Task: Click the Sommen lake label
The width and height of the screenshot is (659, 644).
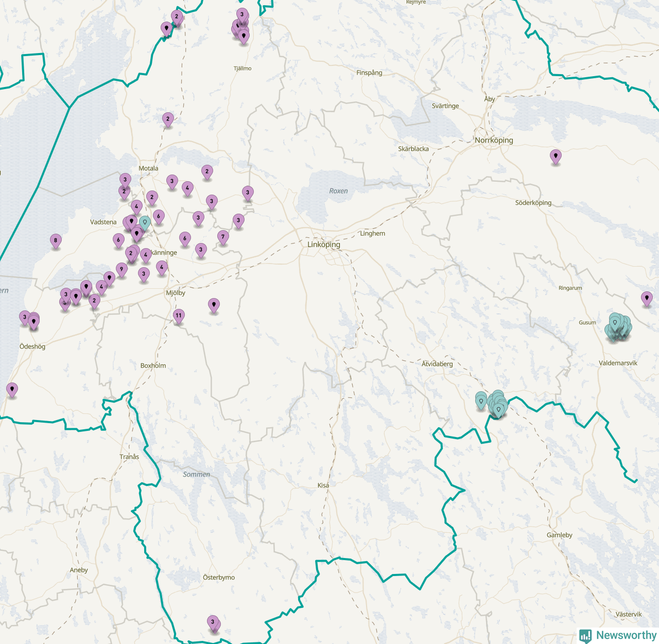Action: coord(197,474)
